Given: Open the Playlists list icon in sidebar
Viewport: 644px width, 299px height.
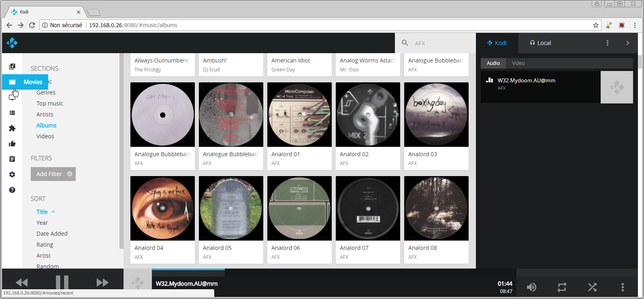Looking at the screenshot, I should (12, 113).
